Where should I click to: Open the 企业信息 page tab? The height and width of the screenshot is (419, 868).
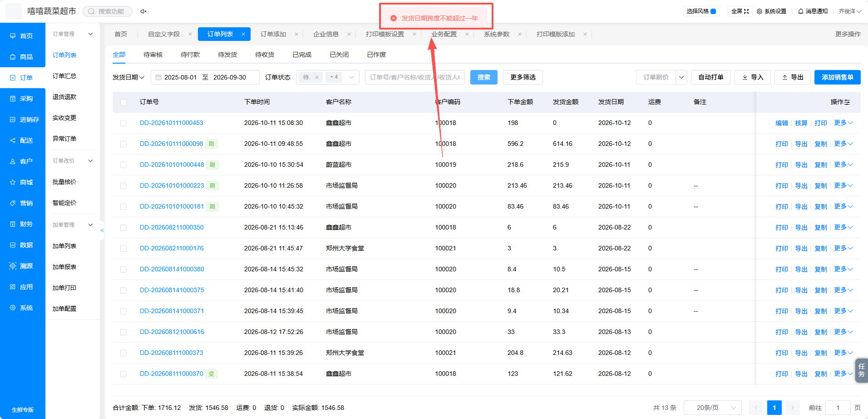[x=326, y=34]
